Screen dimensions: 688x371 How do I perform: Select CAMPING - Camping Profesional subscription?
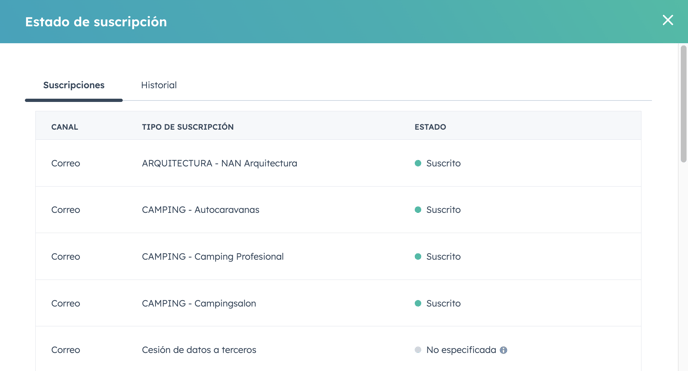coord(212,257)
